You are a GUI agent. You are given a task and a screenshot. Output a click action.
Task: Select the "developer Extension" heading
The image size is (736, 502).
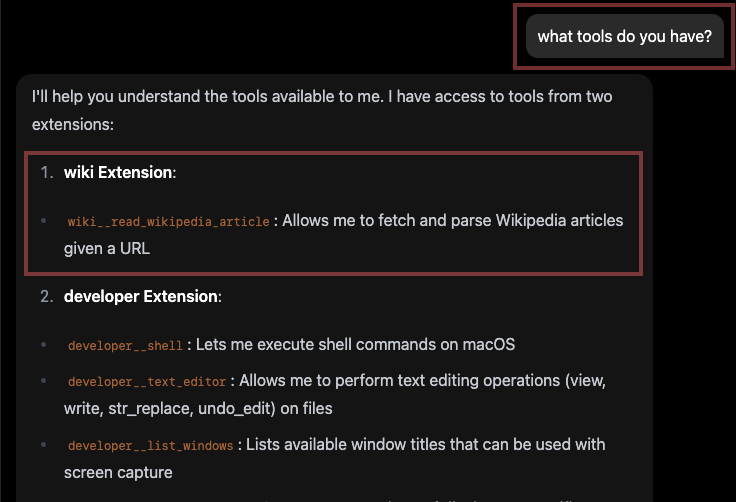pyautogui.click(x=141, y=297)
